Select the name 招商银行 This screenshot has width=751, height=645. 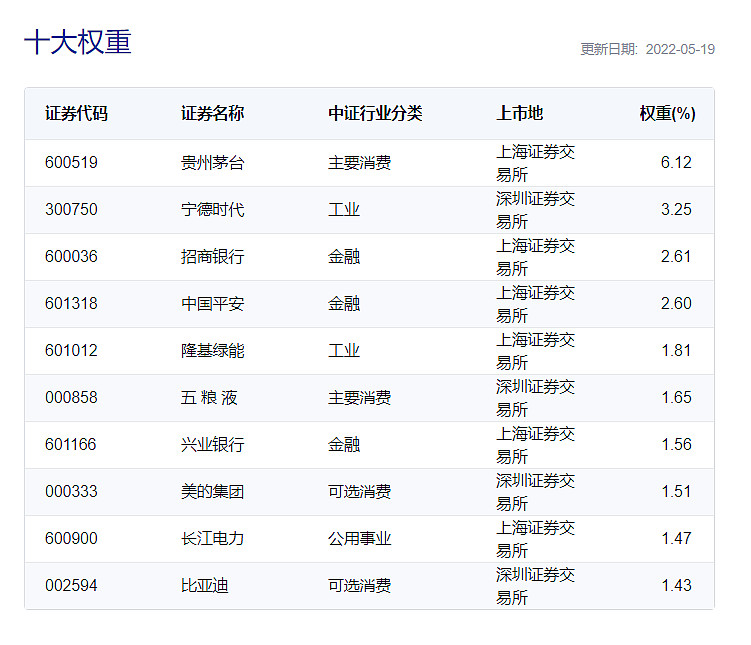(213, 256)
